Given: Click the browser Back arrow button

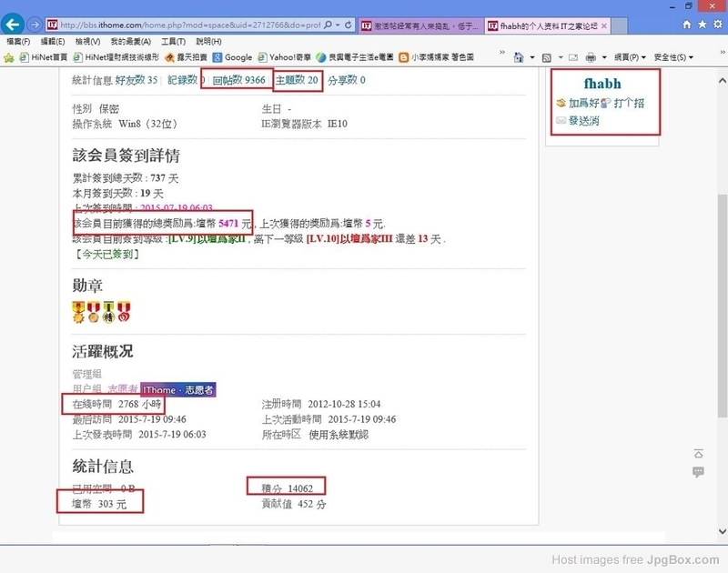Looking at the screenshot, I should (14, 25).
